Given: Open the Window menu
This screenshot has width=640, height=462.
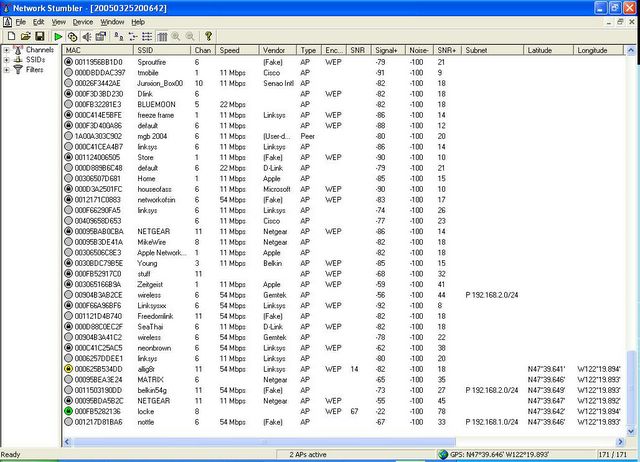Looking at the screenshot, I should (x=112, y=22).
